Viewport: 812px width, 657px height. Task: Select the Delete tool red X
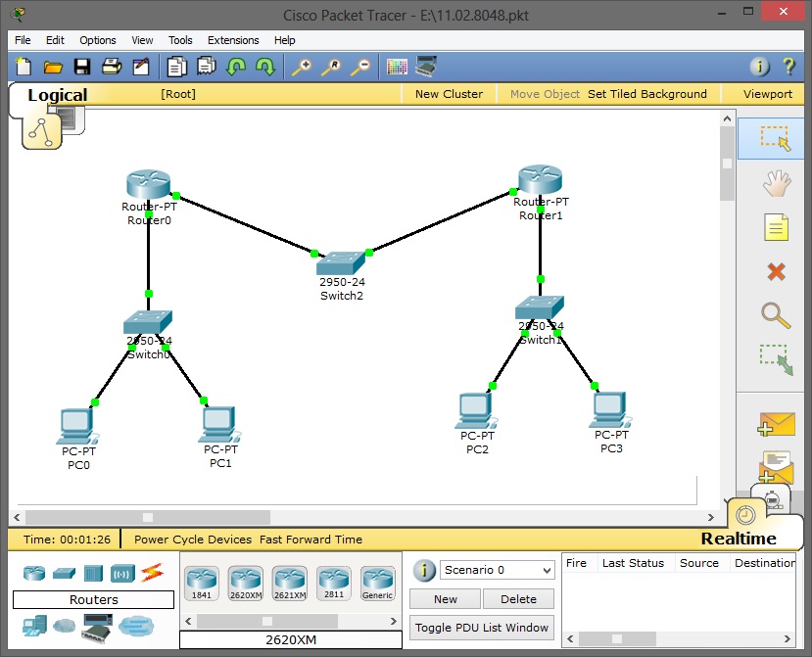[x=774, y=273]
